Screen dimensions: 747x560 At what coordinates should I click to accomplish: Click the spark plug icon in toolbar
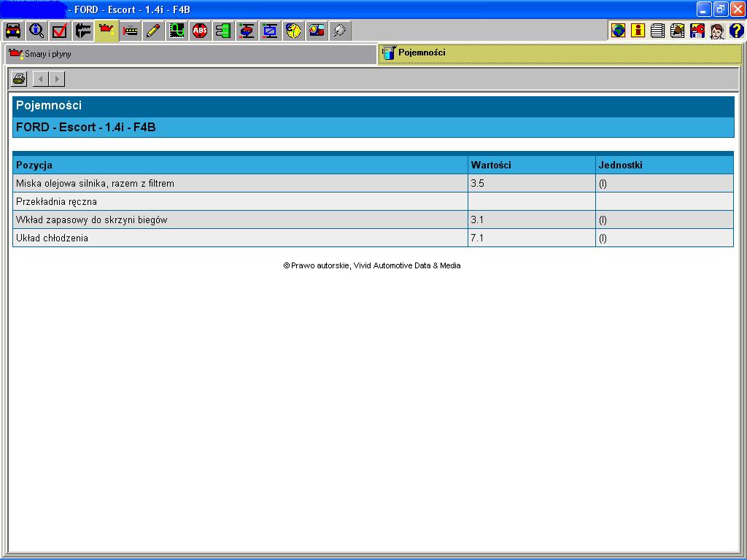pyautogui.click(x=340, y=31)
